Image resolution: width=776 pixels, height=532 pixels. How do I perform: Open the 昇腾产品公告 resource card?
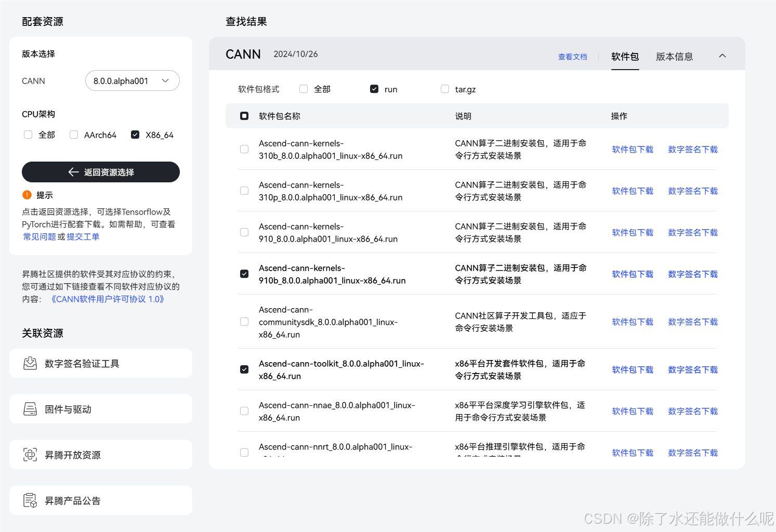(x=101, y=500)
